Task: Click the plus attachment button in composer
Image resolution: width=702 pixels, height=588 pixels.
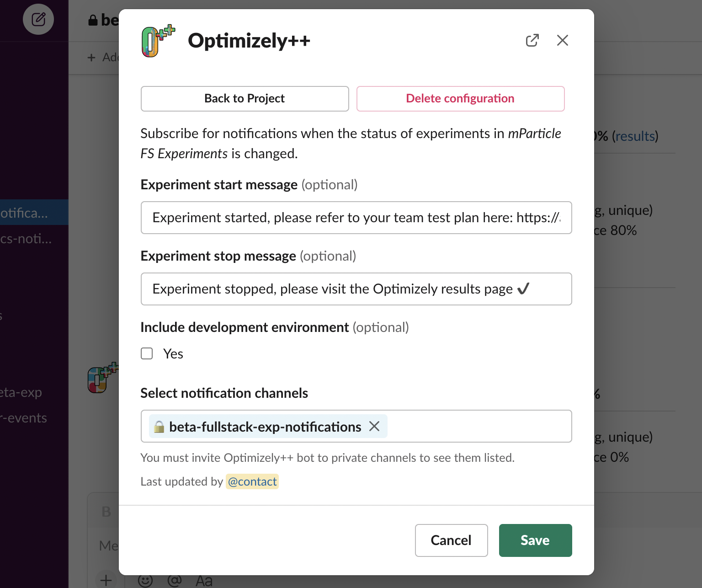Action: click(x=106, y=580)
